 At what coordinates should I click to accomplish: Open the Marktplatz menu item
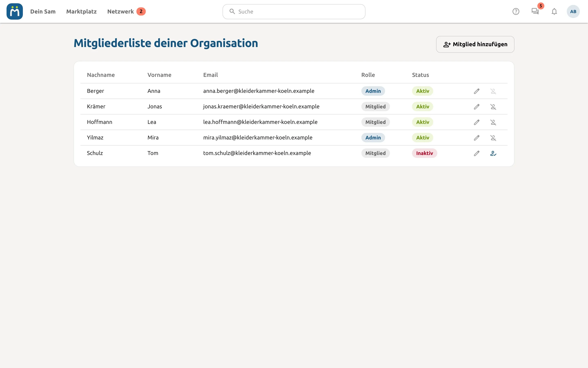point(81,11)
